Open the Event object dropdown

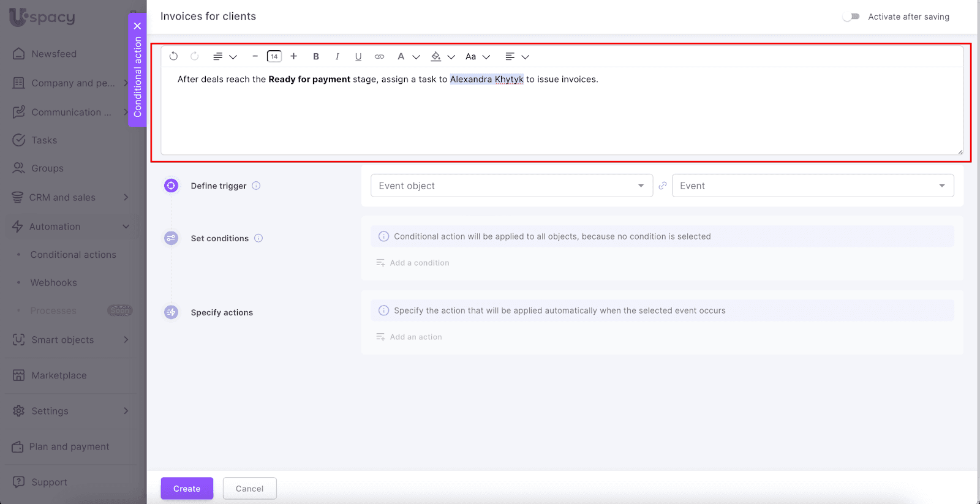coord(511,186)
